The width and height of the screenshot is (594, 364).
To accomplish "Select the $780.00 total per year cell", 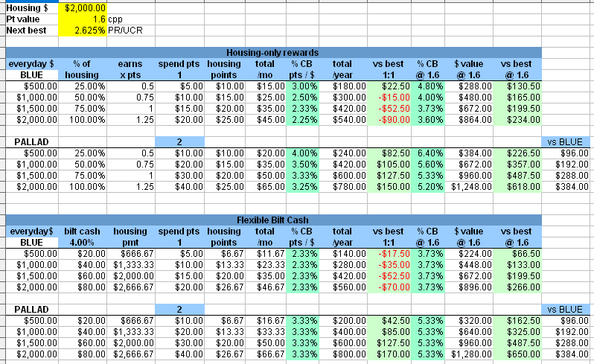I will coord(342,185).
